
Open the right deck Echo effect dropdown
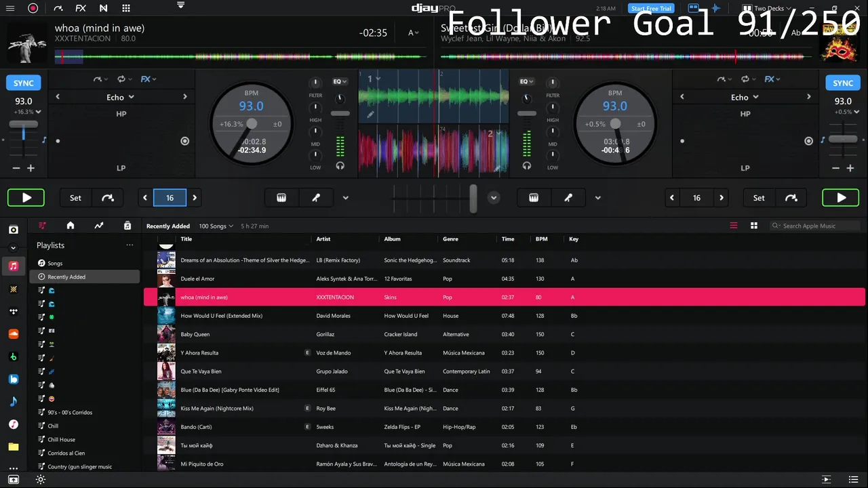[x=745, y=97]
